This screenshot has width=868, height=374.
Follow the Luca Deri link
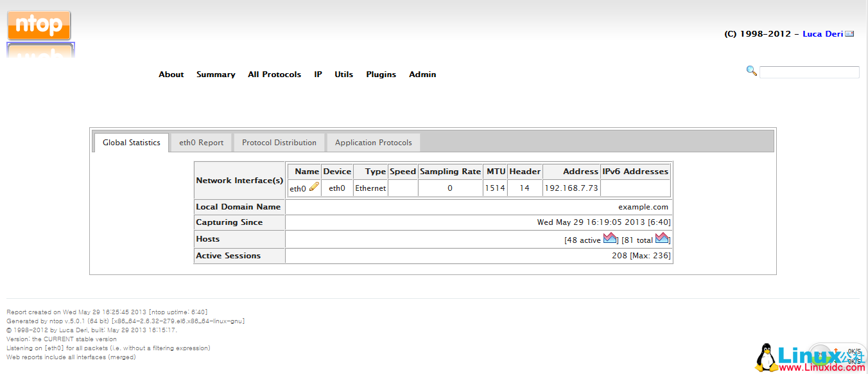(x=822, y=34)
